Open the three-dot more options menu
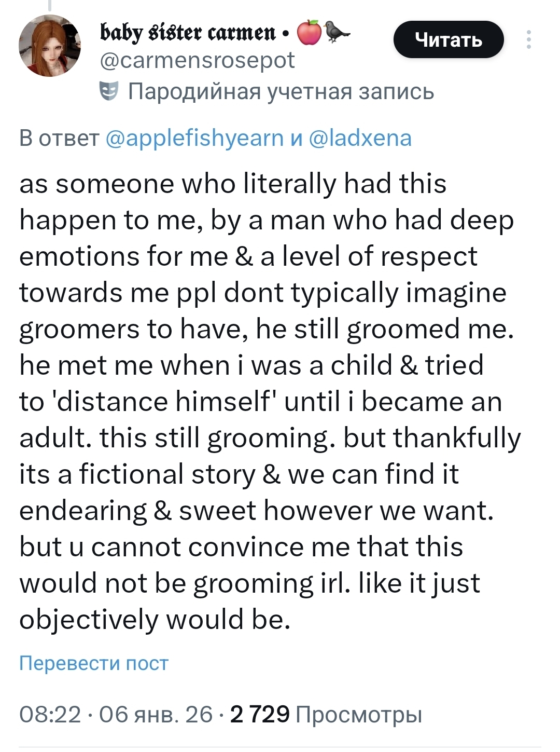 click(x=528, y=39)
